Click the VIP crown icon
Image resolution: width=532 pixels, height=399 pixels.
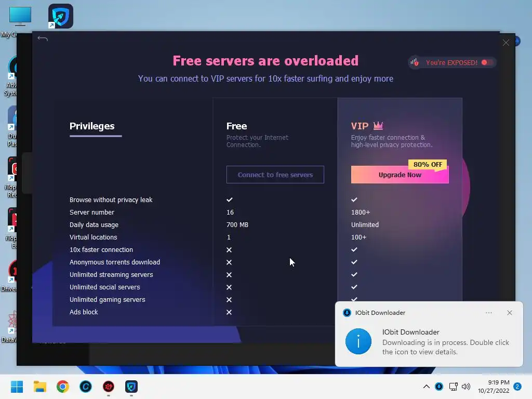click(378, 126)
